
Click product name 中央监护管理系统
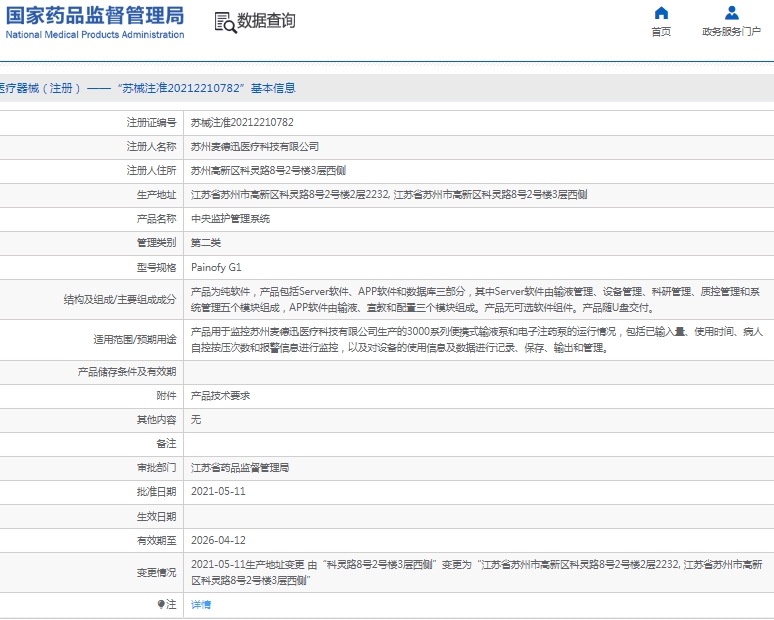click(231, 219)
